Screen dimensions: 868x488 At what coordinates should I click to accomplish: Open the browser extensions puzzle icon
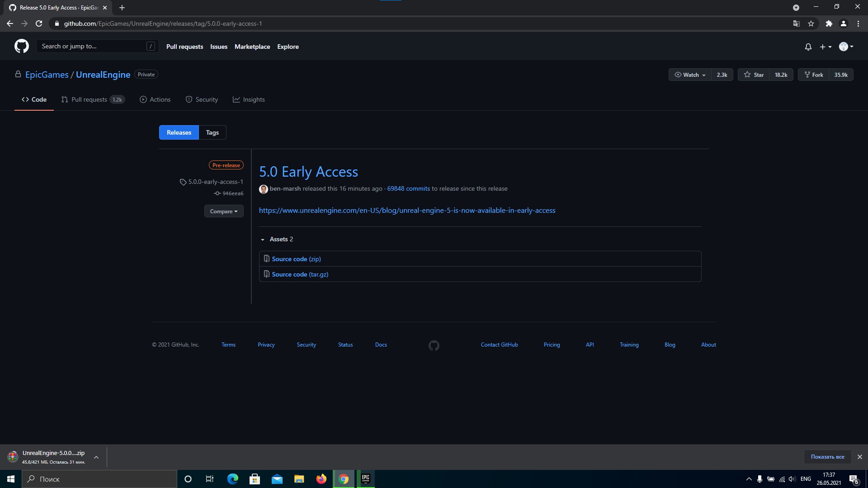pos(829,23)
